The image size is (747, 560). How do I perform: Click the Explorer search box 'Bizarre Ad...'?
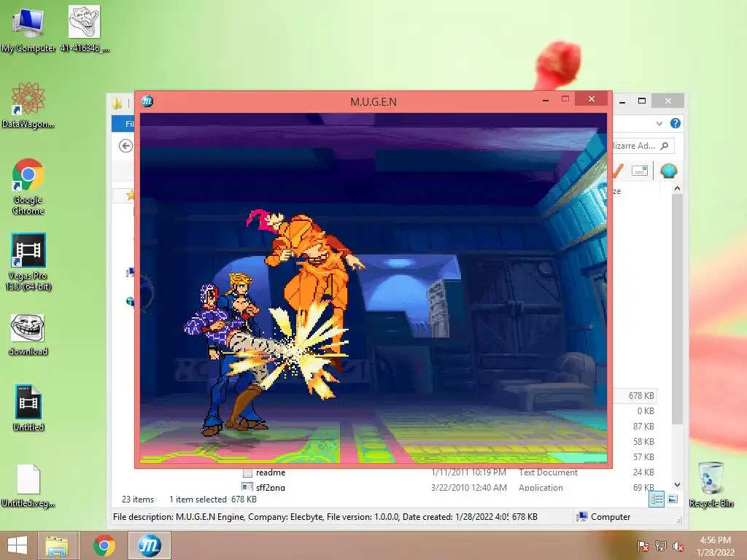click(643, 146)
